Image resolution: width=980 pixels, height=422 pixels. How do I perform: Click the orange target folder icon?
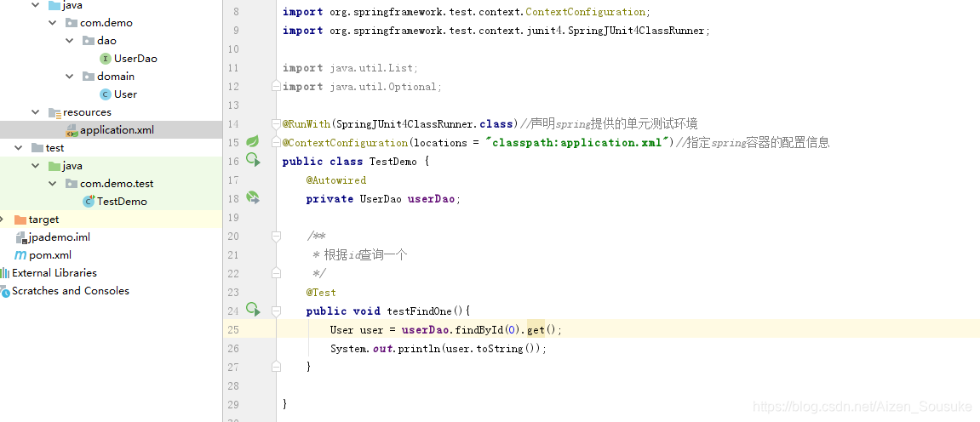[x=20, y=220]
